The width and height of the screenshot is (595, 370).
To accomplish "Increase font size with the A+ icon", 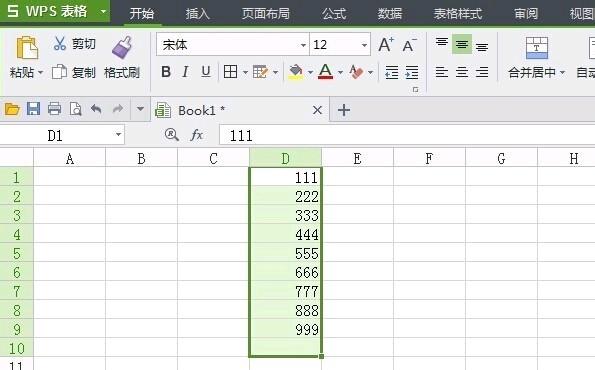I will (386, 45).
